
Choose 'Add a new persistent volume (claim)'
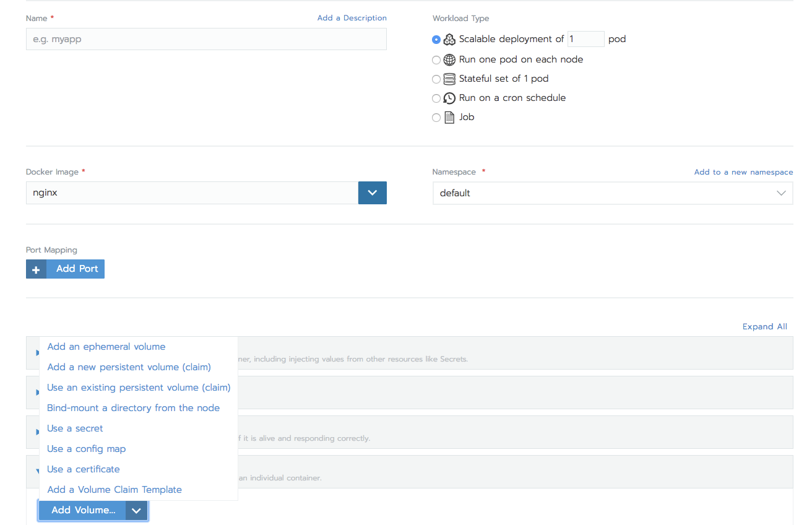pyautogui.click(x=129, y=367)
